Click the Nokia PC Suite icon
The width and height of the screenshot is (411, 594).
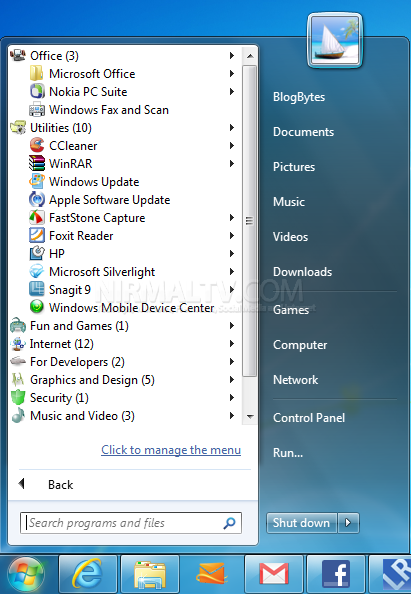[x=37, y=92]
